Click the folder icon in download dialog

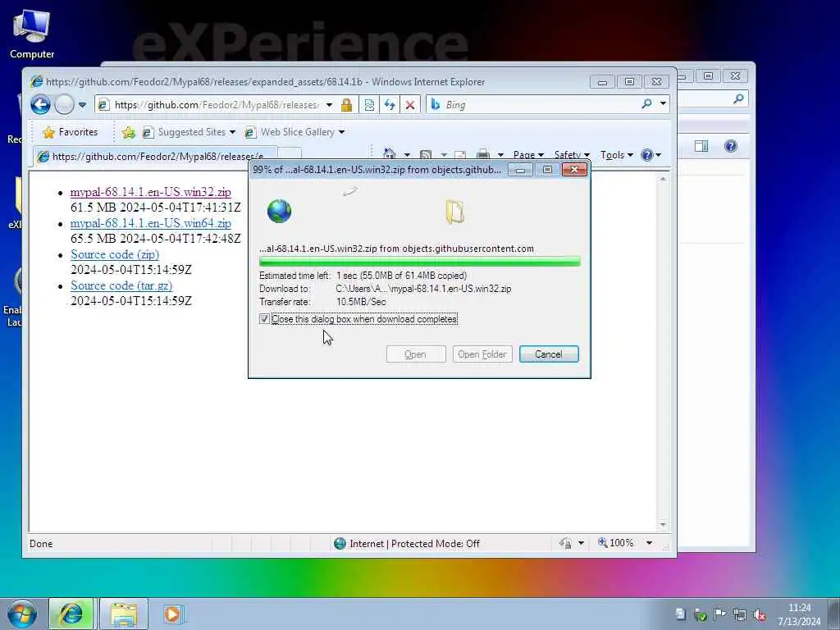coord(454,212)
